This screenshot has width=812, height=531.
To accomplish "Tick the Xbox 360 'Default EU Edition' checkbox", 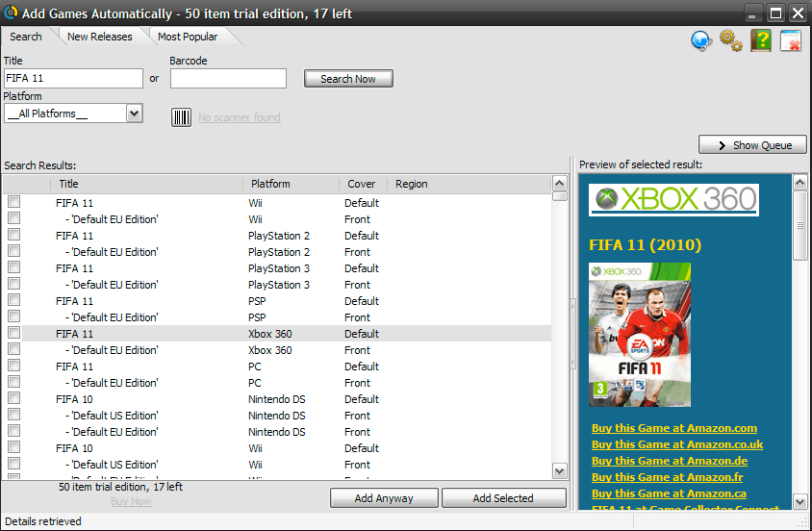I will point(14,349).
